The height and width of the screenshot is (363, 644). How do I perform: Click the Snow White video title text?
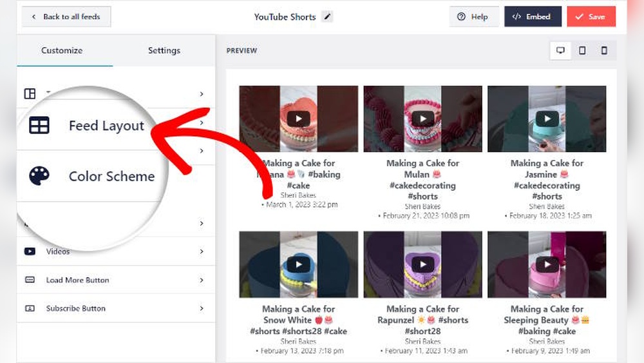(x=298, y=320)
